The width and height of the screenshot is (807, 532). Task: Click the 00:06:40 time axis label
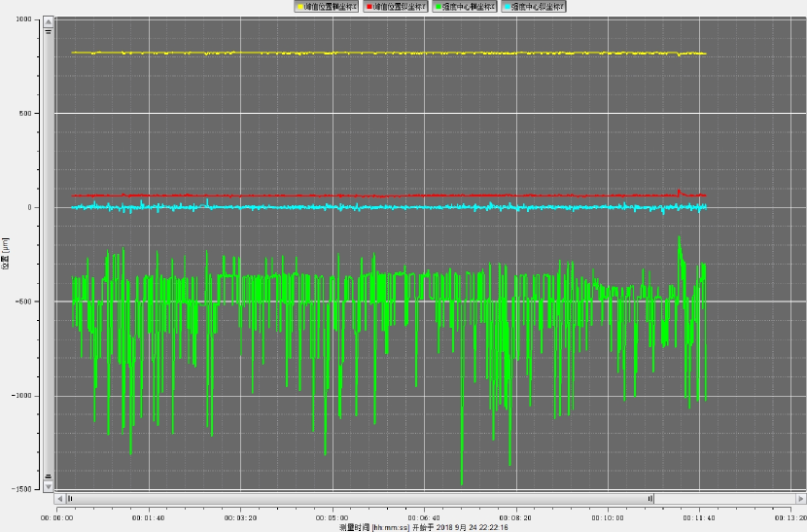pyautogui.click(x=424, y=518)
